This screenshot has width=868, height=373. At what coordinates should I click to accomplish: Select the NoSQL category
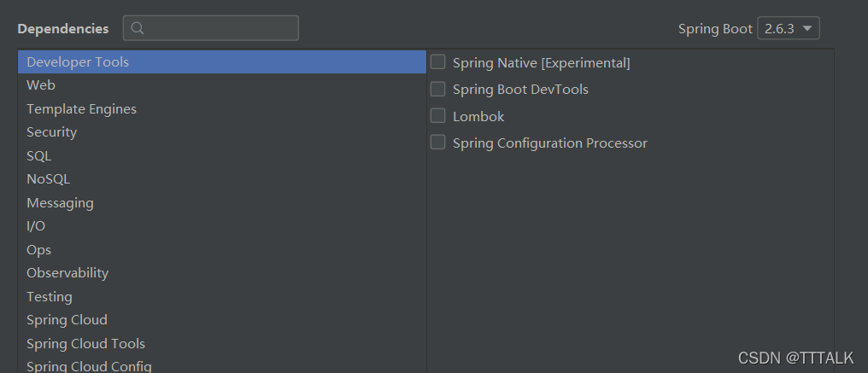coord(222,179)
